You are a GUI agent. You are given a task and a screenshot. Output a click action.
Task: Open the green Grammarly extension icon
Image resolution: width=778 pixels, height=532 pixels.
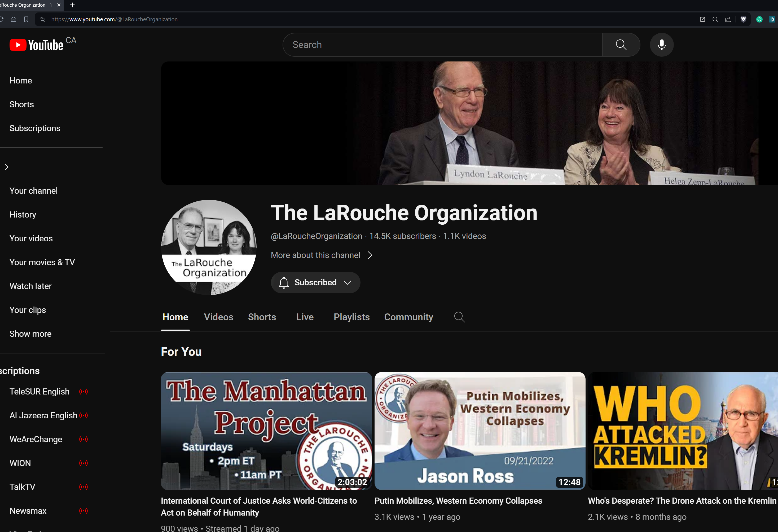[759, 19]
